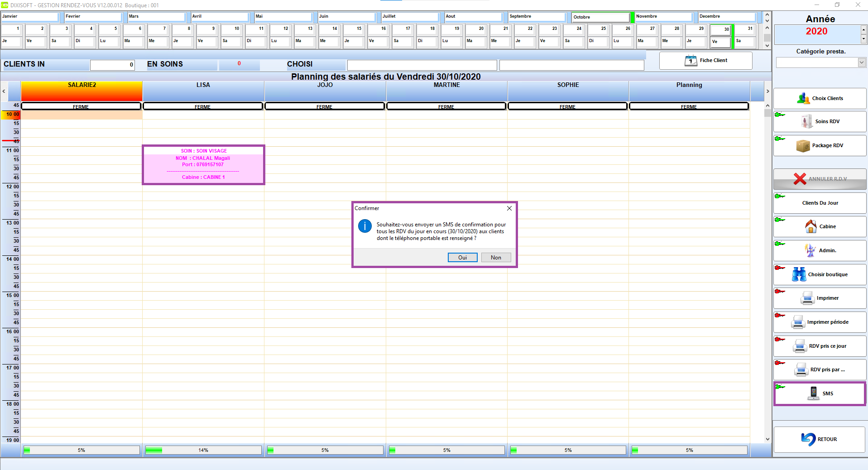
Task: Select the Juin month tab
Action: (346, 17)
